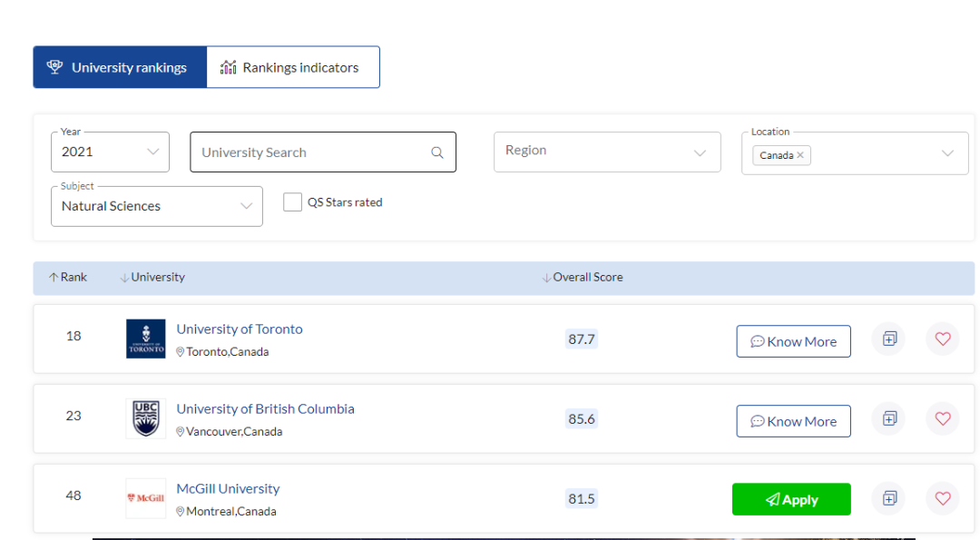Favorite McGill University with heart icon

point(942,498)
